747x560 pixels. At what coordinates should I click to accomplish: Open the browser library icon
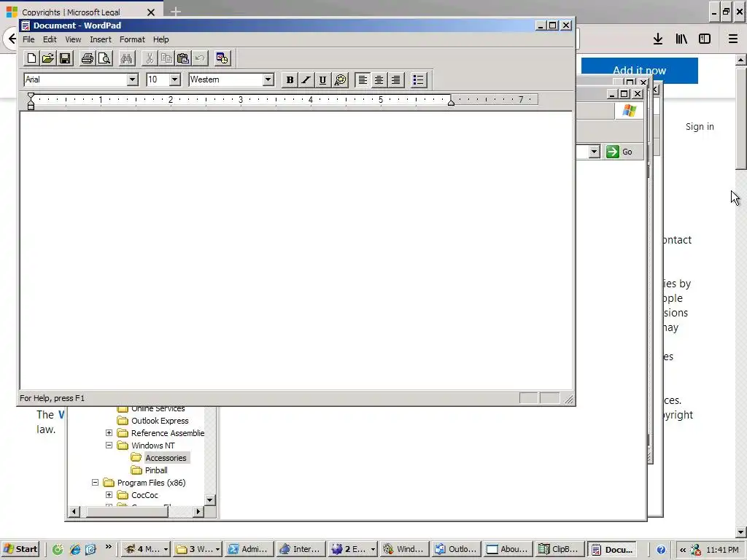click(x=681, y=39)
